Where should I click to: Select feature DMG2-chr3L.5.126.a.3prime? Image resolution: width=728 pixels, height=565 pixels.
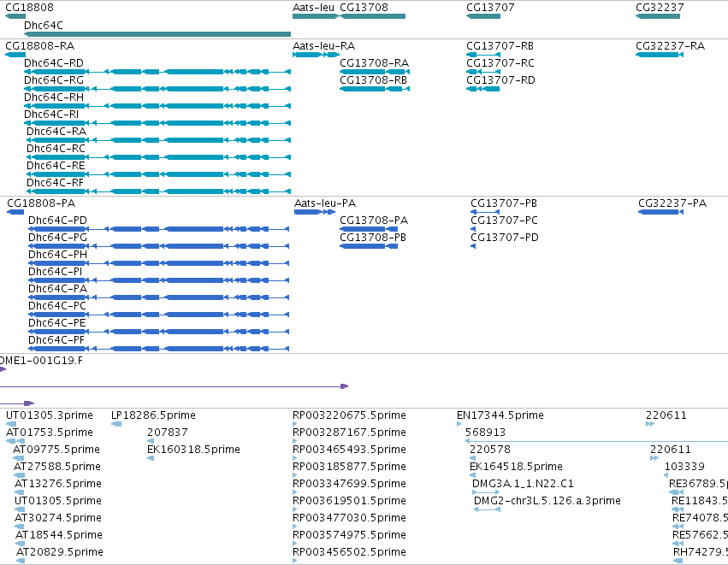point(487,509)
